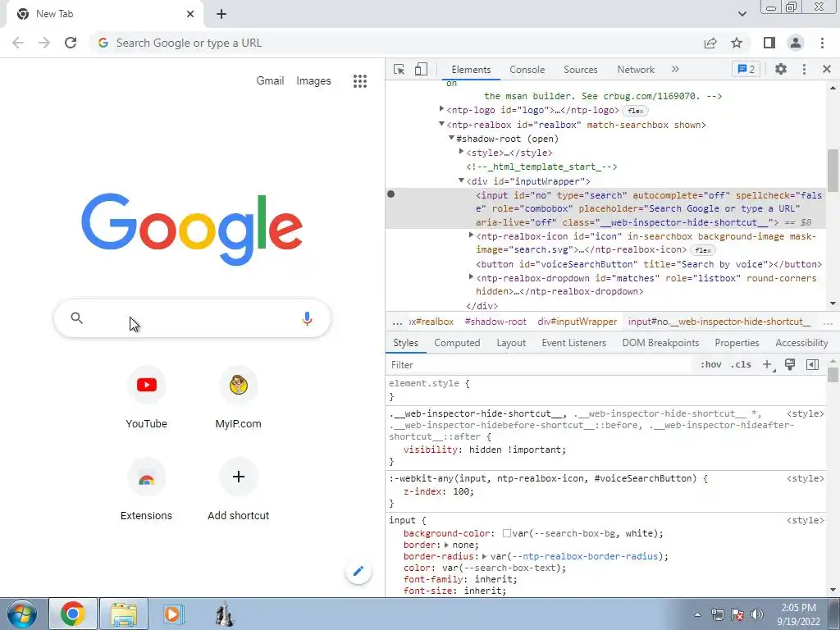840x630 pixels.
Task: Toggle the .cls class editor
Action: [x=741, y=364]
